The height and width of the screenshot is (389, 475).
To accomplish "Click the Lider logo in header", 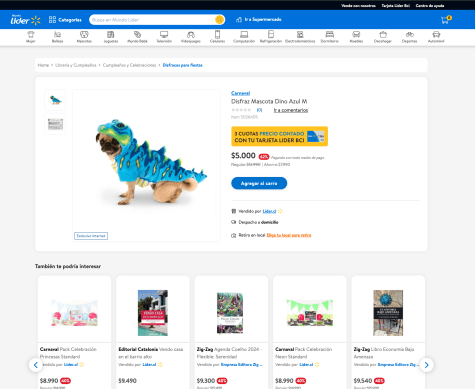I will click(x=25, y=20).
